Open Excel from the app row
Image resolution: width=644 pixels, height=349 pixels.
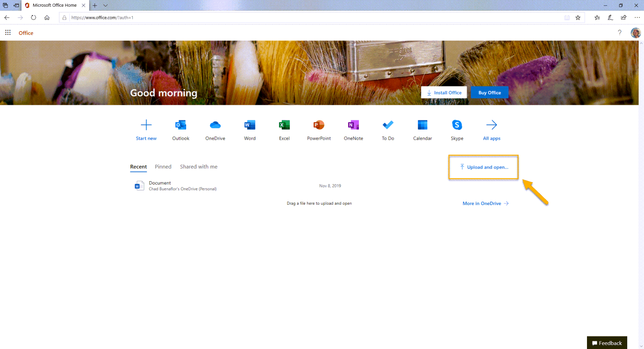284,128
